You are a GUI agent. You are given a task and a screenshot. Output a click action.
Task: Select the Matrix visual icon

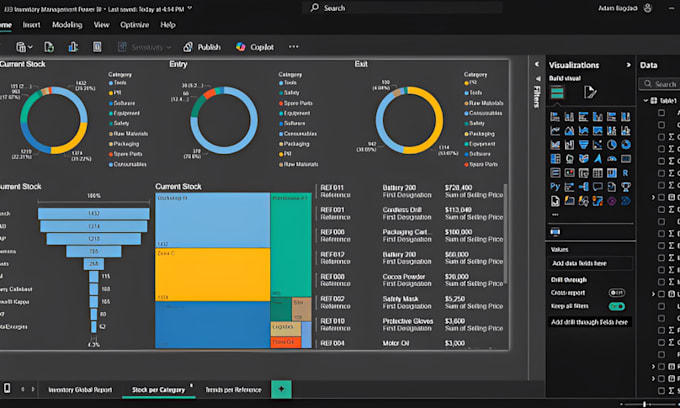(x=611, y=173)
